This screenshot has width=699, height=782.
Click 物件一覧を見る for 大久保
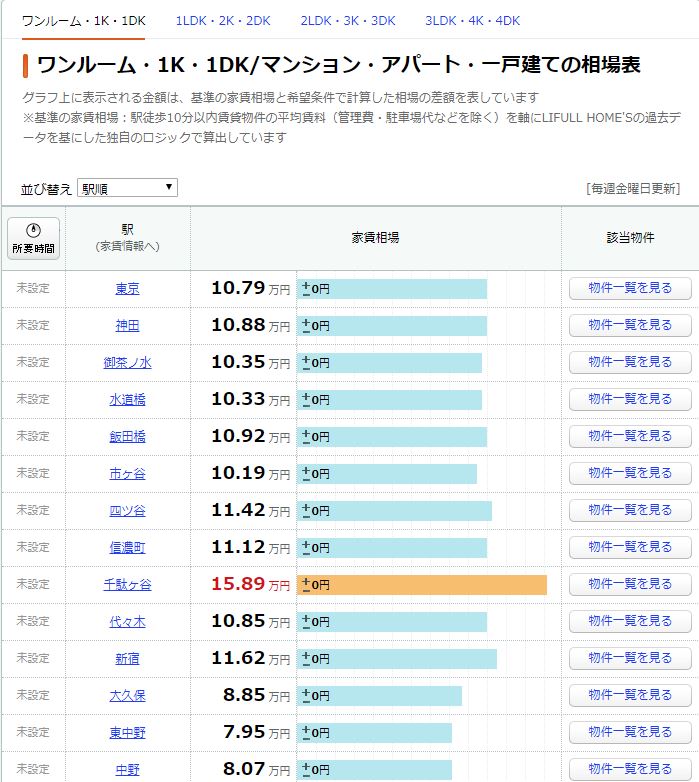click(x=630, y=695)
